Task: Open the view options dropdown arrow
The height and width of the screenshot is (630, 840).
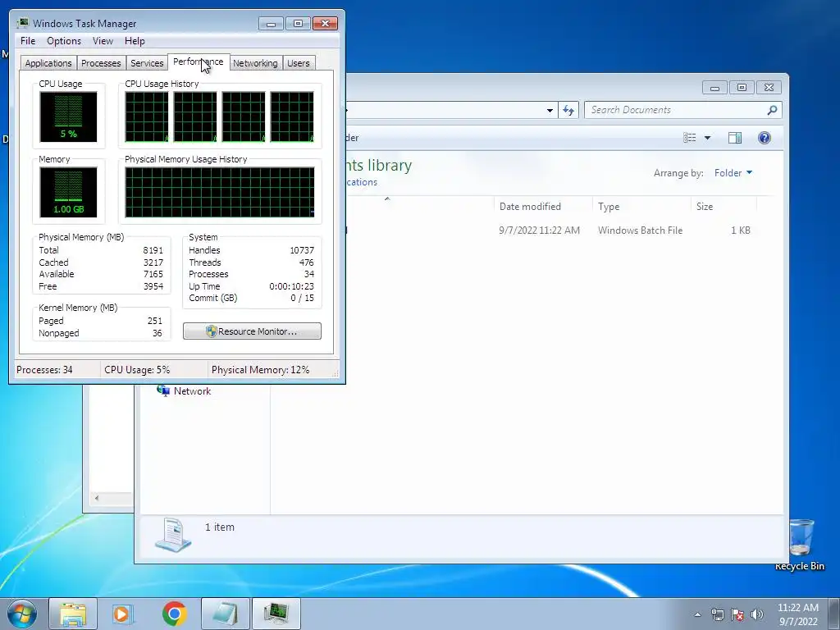Action: [x=707, y=138]
